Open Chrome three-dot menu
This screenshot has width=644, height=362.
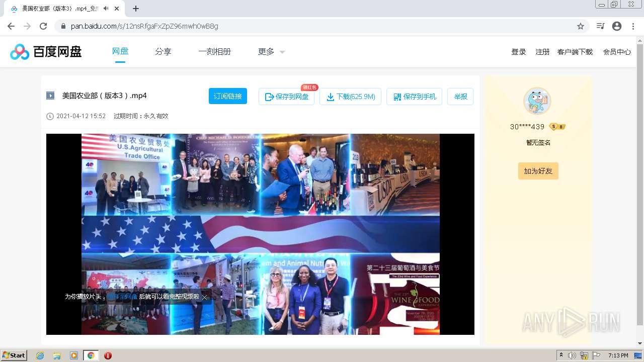click(633, 26)
